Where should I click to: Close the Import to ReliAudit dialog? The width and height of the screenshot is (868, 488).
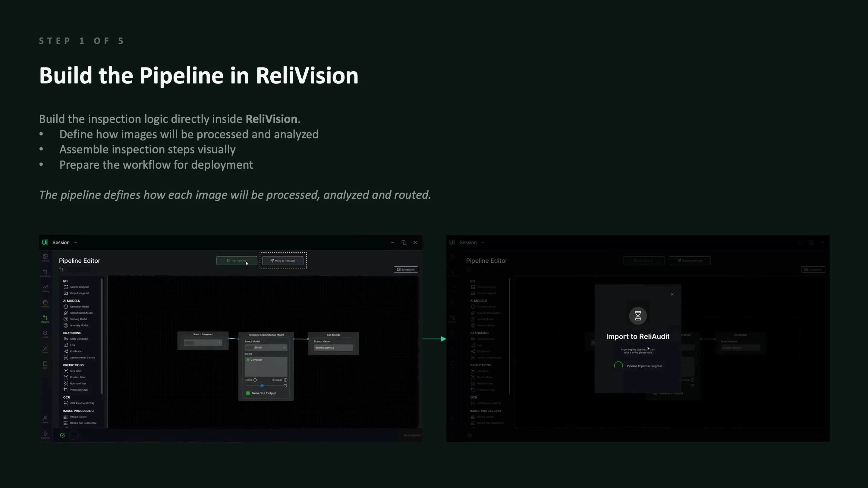point(672,295)
